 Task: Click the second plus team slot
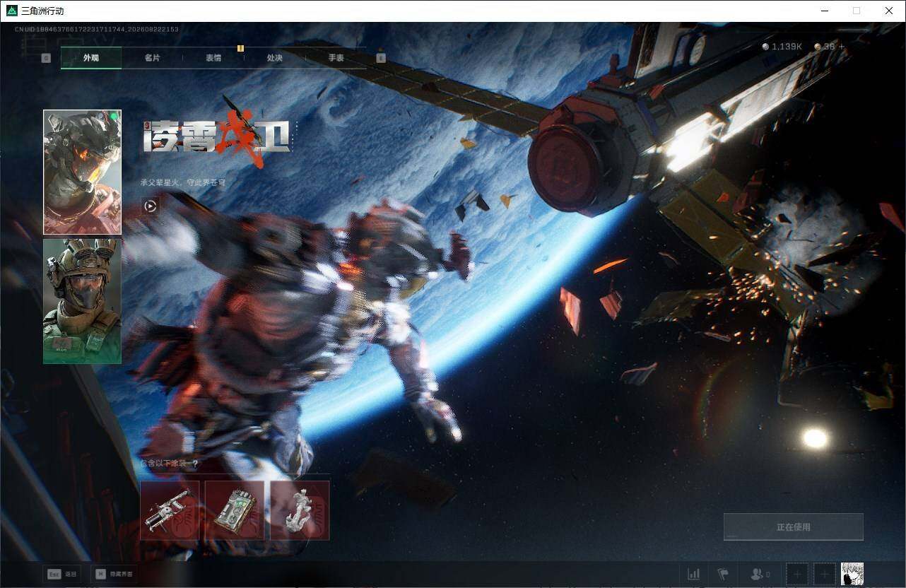[x=824, y=574]
